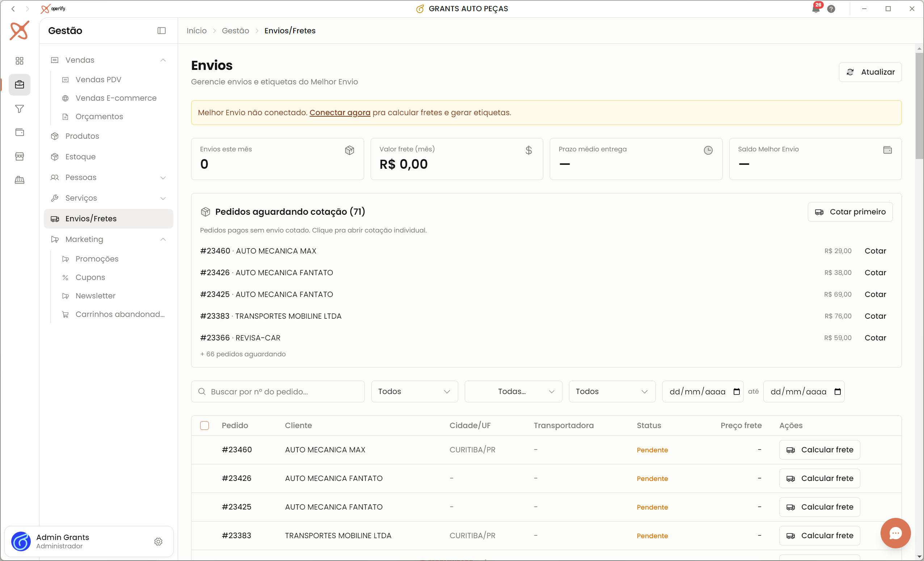Click Calcular frete in #23426 table row

click(x=819, y=478)
